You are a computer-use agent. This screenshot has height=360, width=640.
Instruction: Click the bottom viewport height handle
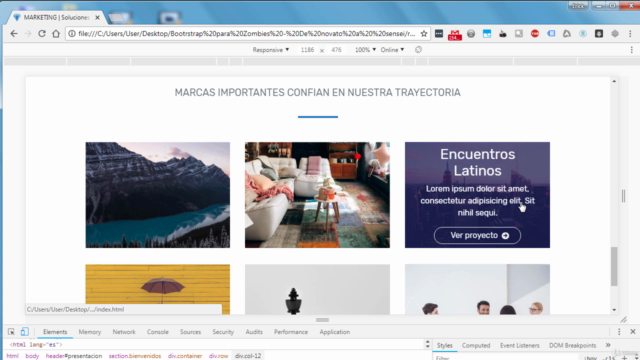(322, 320)
